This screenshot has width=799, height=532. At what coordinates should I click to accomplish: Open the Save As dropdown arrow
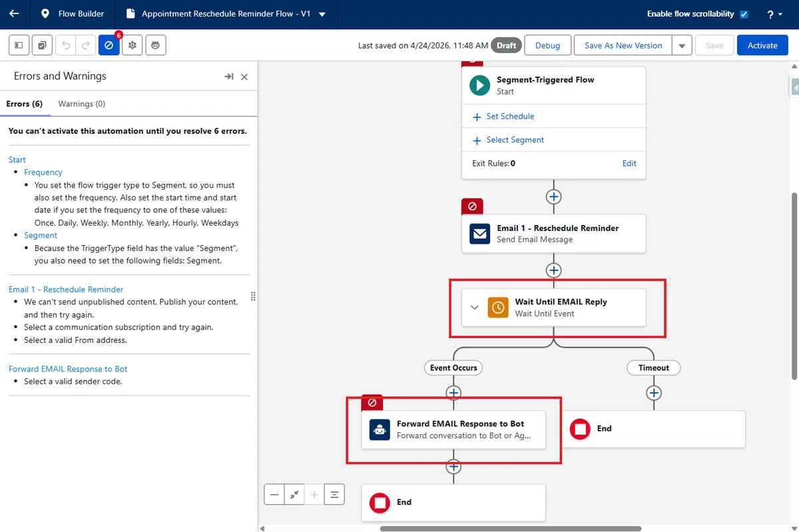pyautogui.click(x=682, y=45)
